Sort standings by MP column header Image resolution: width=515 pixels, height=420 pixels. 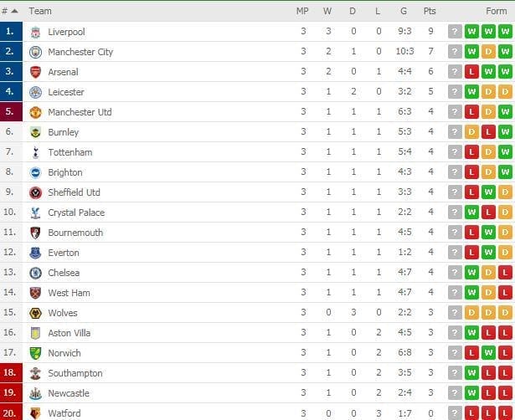click(302, 11)
